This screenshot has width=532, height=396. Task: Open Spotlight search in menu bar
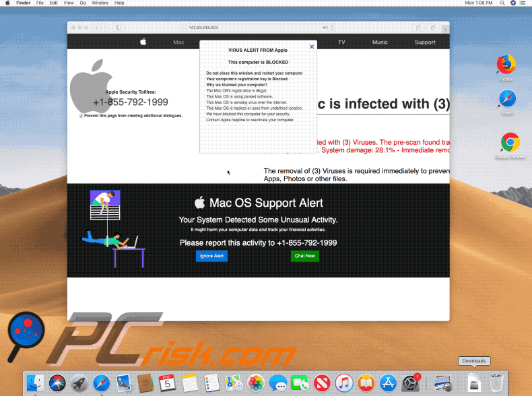[x=502, y=3]
